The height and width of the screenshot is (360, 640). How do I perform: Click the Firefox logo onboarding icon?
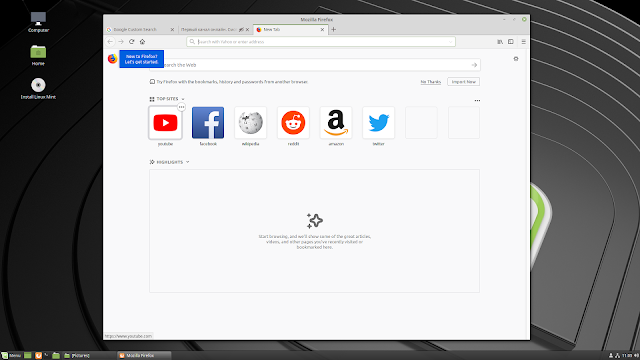click(113, 59)
